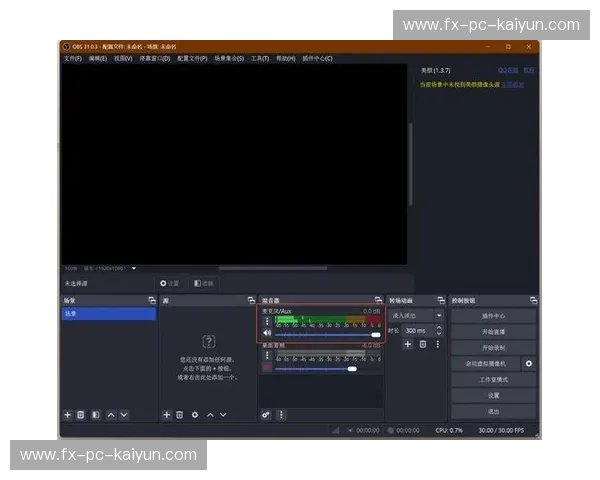Open advanced audio properties in mixer footer

click(x=266, y=414)
